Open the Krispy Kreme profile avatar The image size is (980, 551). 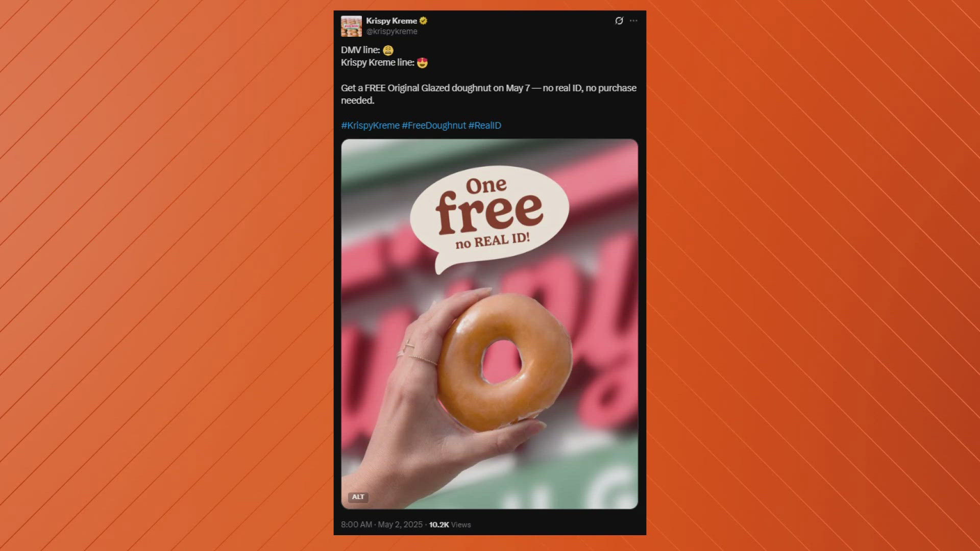point(351,26)
